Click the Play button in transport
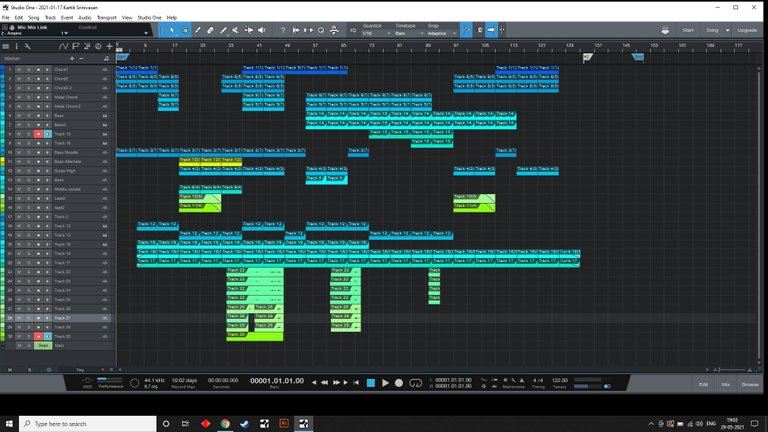 point(385,383)
